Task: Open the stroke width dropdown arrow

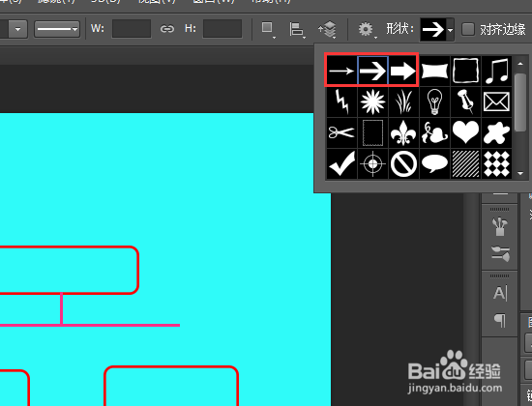Action: (x=17, y=29)
